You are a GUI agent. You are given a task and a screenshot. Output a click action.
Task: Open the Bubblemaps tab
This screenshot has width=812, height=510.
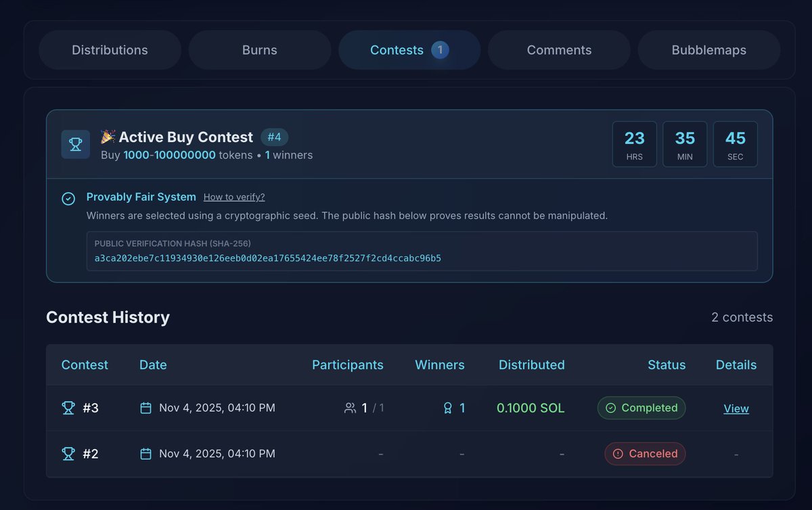[x=708, y=49]
